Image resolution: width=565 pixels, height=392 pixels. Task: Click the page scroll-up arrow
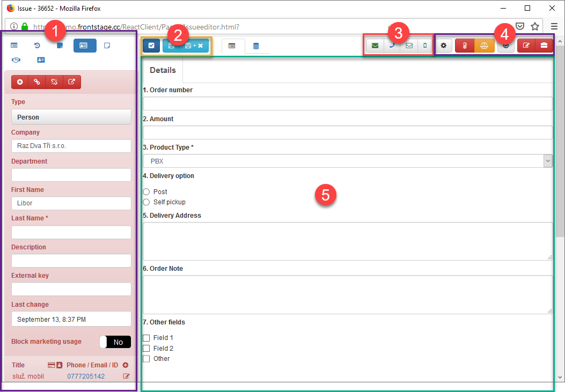pos(560,41)
